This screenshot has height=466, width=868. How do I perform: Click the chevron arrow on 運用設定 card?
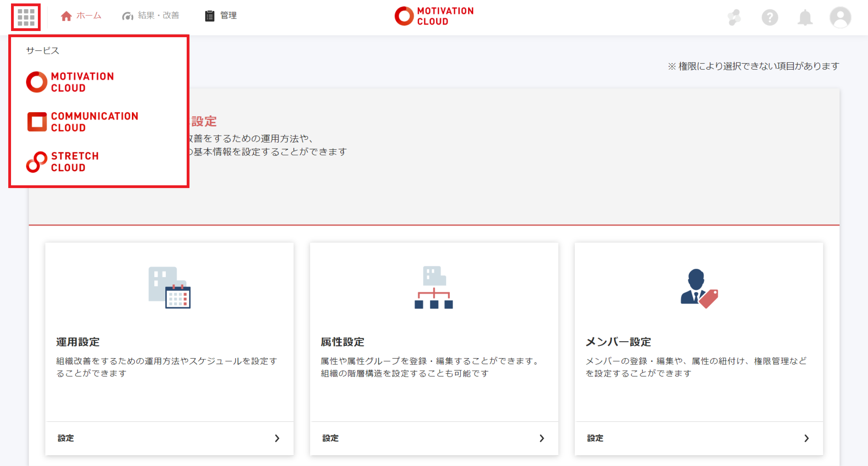pyautogui.click(x=277, y=438)
